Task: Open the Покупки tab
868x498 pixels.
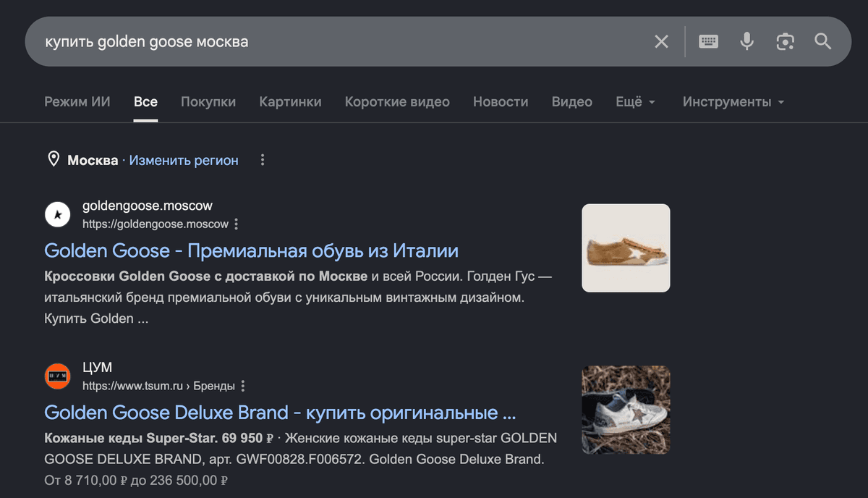Action: (208, 102)
